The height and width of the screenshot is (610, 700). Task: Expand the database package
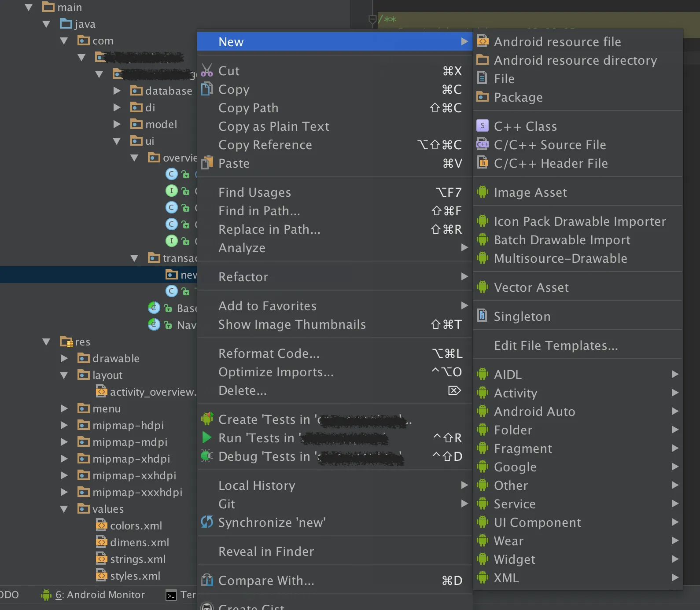(117, 91)
